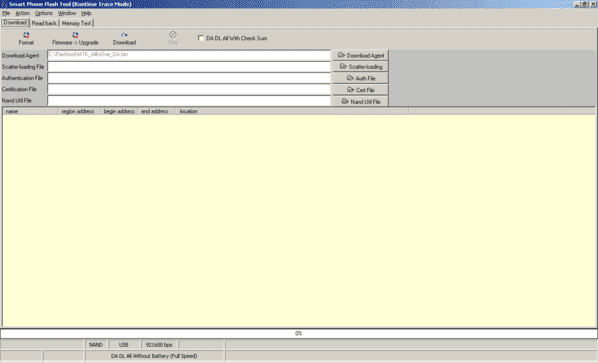Browse for a Download Agent file
Screen dimensions: 598x363
pos(361,55)
